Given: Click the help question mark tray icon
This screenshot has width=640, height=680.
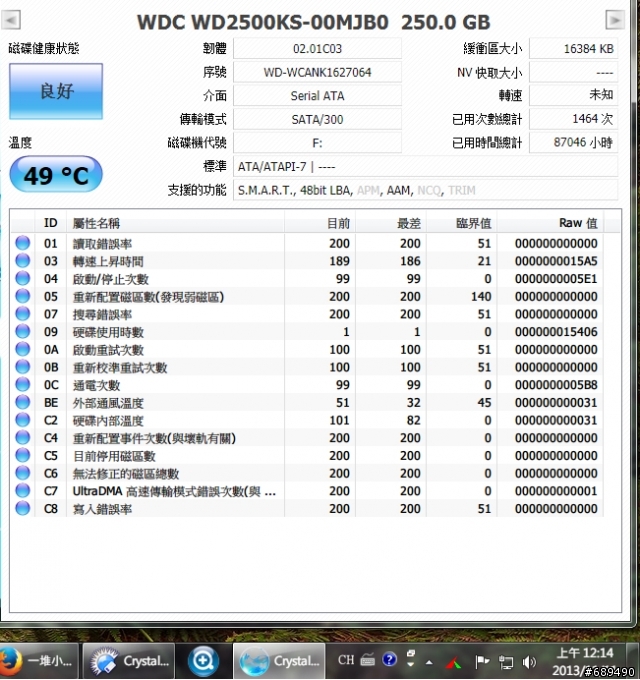Looking at the screenshot, I should 389,660.
